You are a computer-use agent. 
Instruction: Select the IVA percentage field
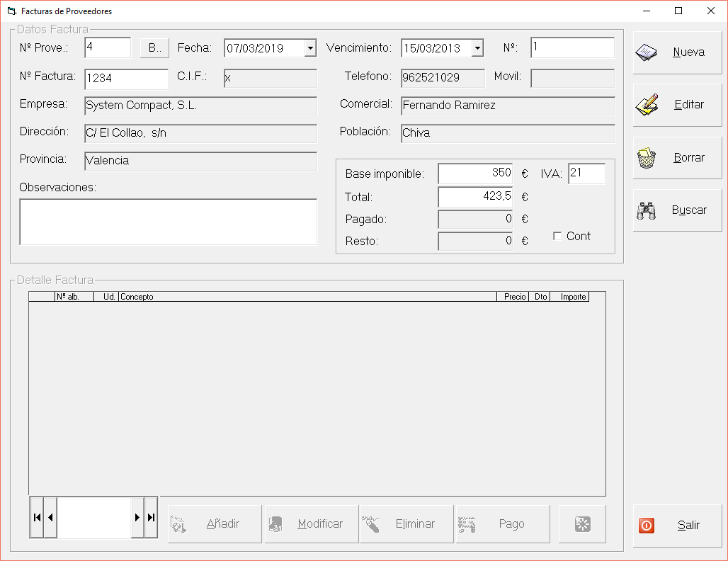click(x=586, y=174)
